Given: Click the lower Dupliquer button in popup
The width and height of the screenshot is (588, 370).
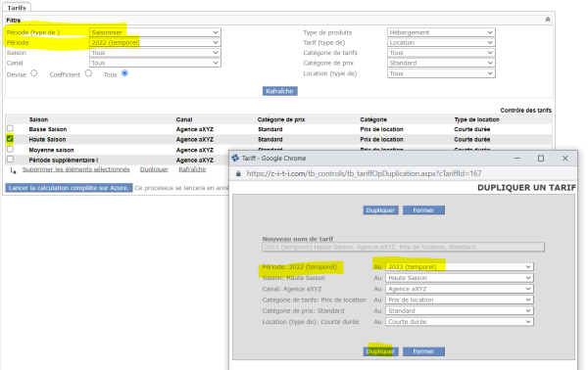Looking at the screenshot, I should coord(380,351).
